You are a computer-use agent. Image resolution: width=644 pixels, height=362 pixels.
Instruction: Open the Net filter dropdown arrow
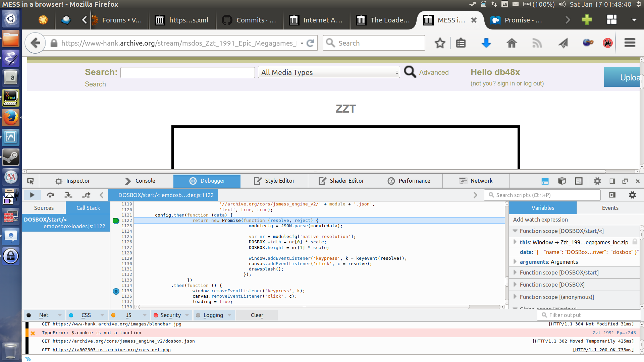click(60, 315)
